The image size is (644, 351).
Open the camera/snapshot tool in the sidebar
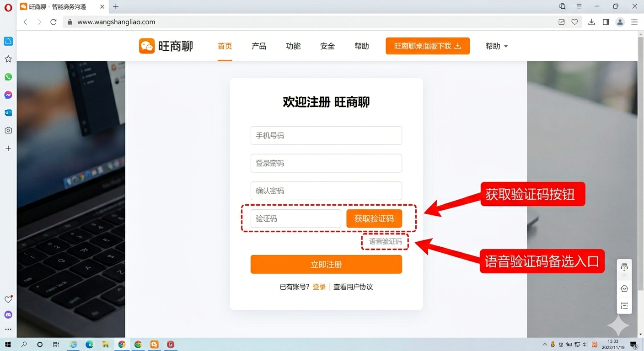[x=8, y=130]
